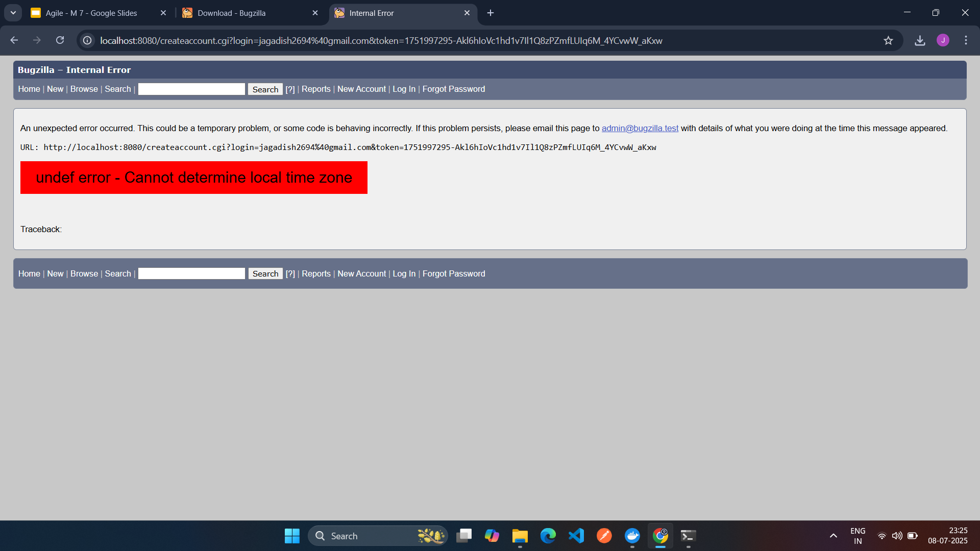The image size is (980, 551).
Task: View site information icon in address bar
Action: point(87,40)
